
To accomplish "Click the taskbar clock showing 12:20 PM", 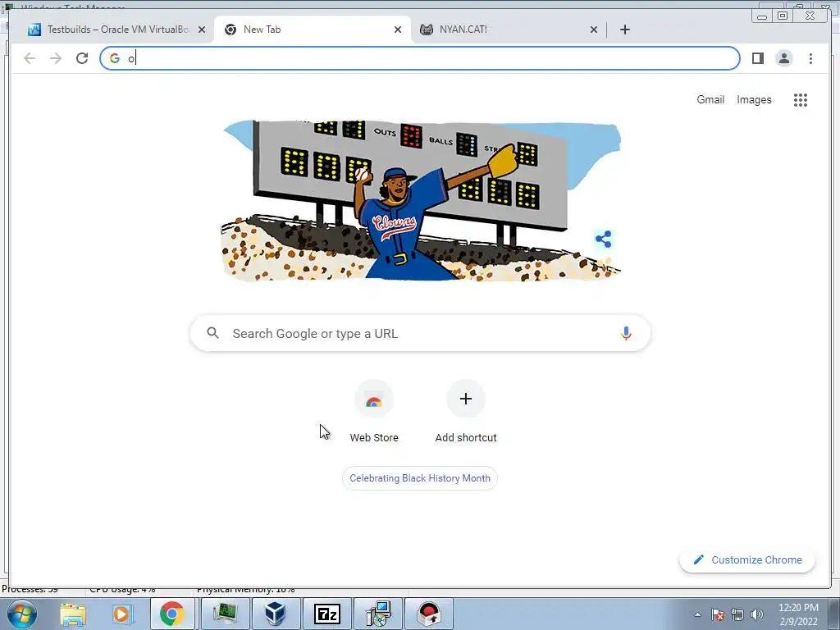I will coord(798,614).
